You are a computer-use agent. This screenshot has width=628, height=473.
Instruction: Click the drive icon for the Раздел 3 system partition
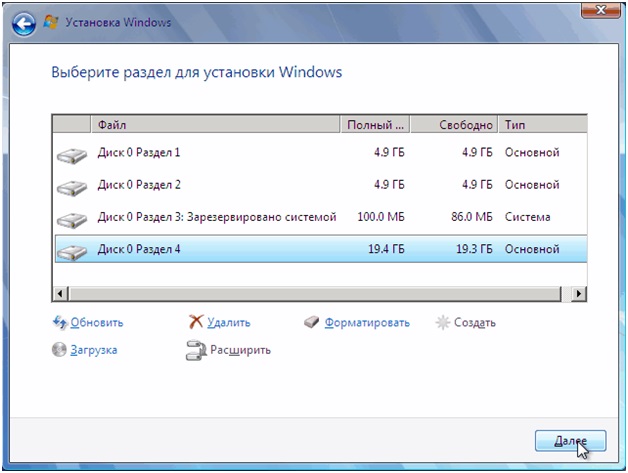coord(71,219)
